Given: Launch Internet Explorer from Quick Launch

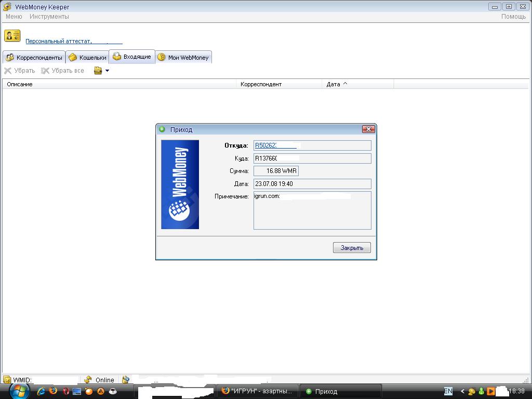Looking at the screenshot, I should point(42,391).
